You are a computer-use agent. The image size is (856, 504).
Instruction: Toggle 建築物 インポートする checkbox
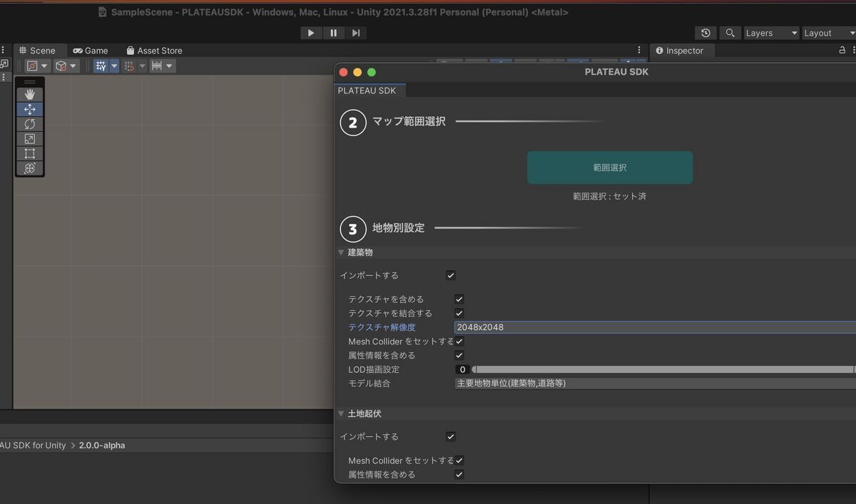[451, 275]
